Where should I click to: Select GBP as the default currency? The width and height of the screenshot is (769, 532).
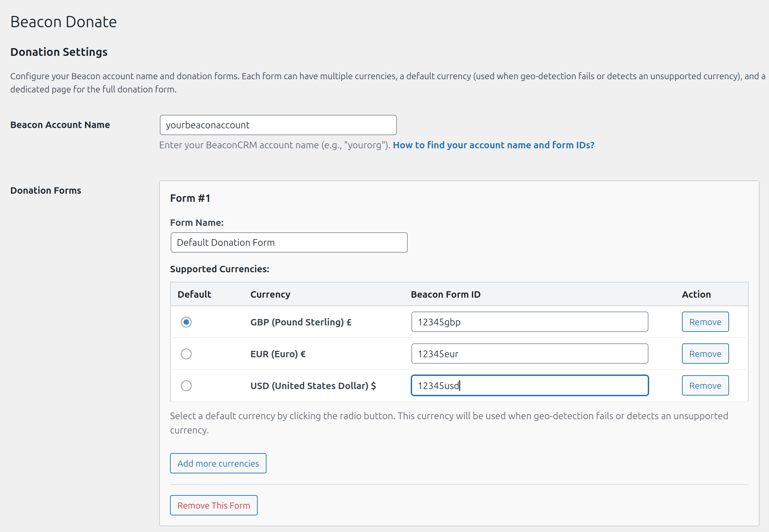tap(186, 322)
